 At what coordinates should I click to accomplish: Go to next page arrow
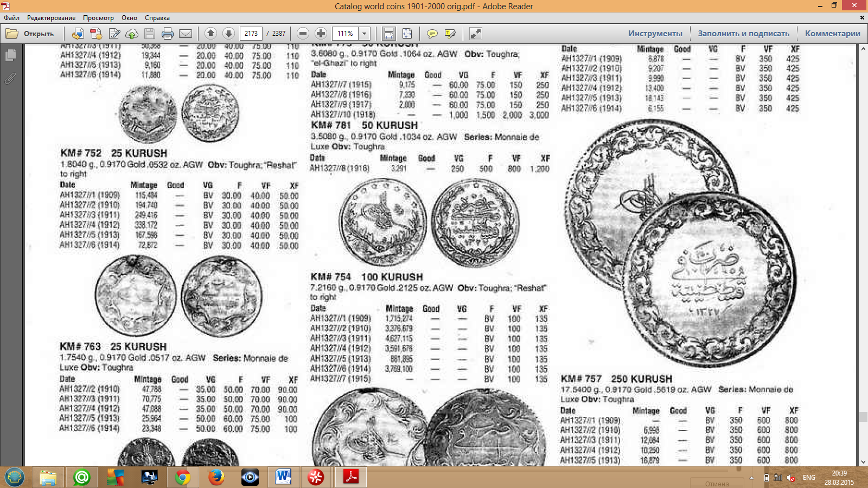[x=228, y=34]
